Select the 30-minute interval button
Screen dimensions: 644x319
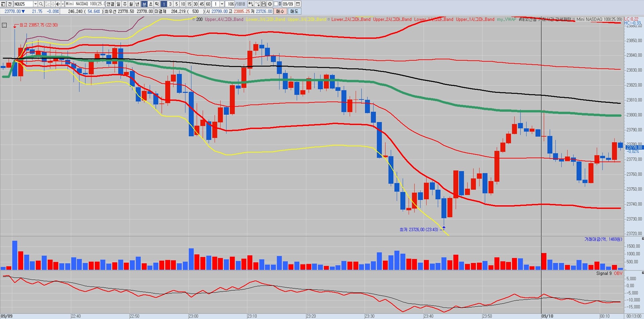tap(196, 4)
